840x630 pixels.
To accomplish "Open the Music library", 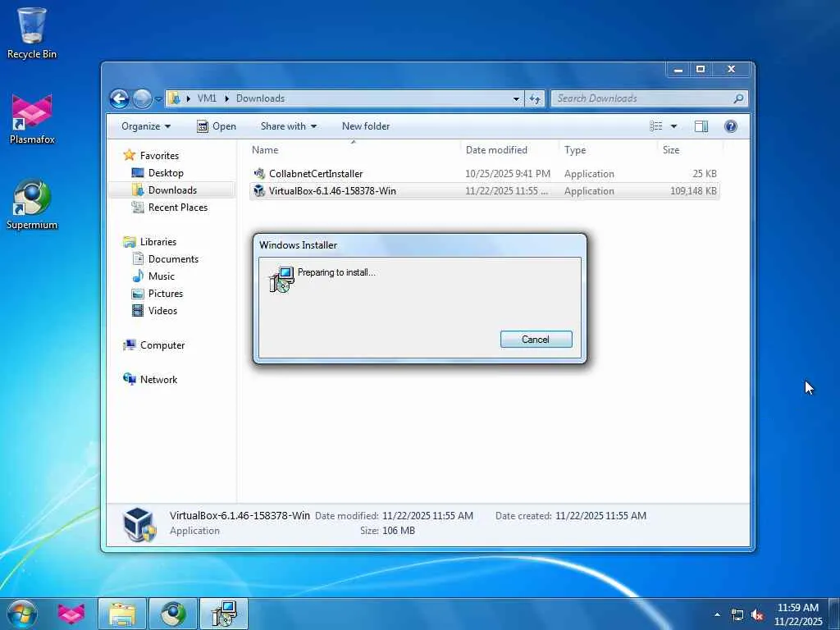I will click(162, 276).
